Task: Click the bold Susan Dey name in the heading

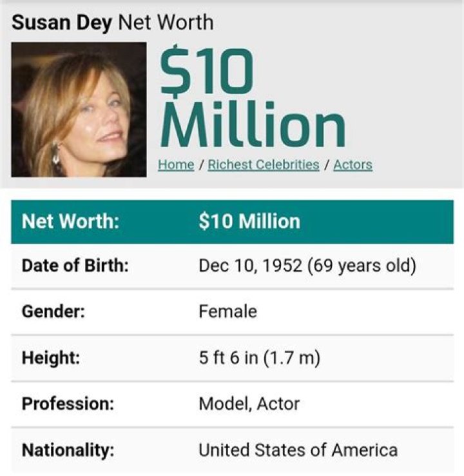Action: [x=61, y=23]
